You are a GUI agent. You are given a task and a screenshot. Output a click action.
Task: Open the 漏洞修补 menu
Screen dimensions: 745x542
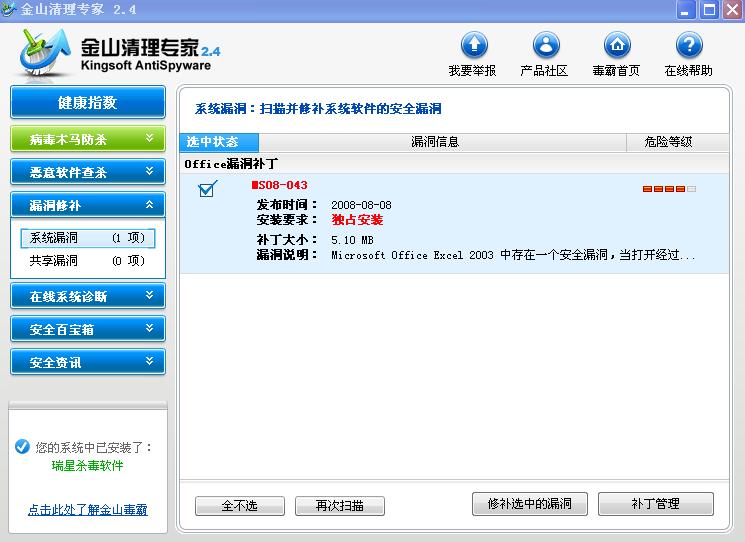pyautogui.click(x=88, y=205)
